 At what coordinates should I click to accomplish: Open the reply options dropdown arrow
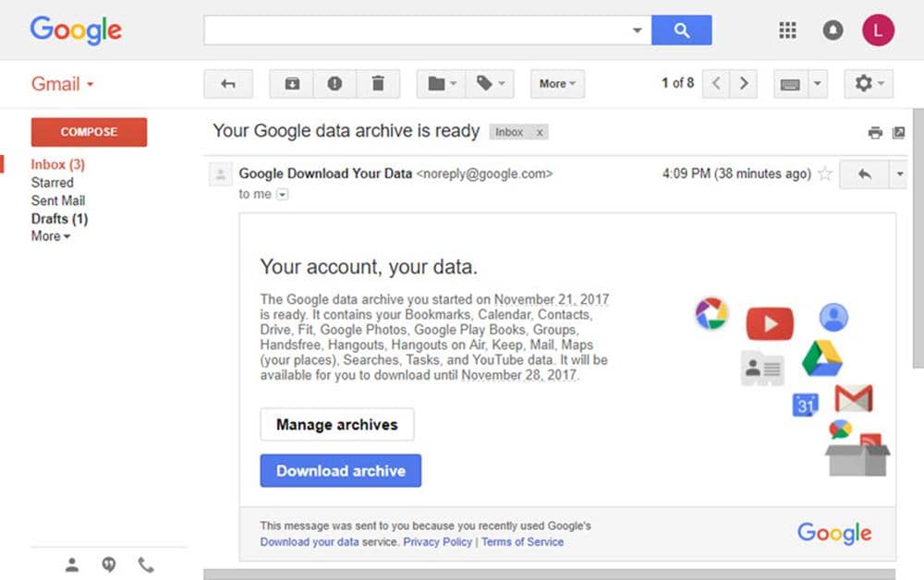(897, 174)
